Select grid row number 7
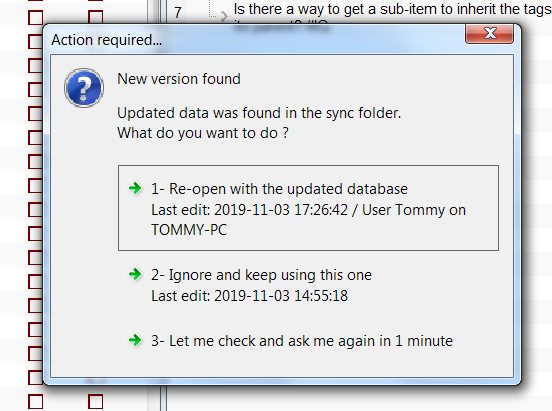Image resolution: width=552 pixels, height=411 pixels. (178, 13)
